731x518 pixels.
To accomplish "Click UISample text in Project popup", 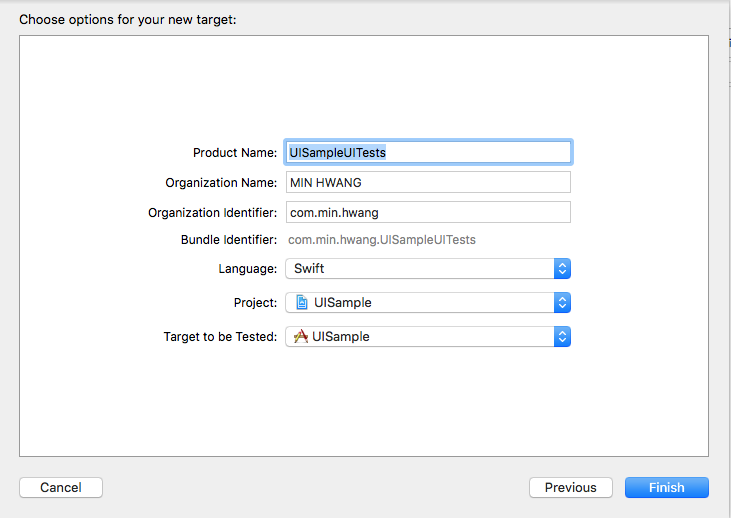I will 343,303.
